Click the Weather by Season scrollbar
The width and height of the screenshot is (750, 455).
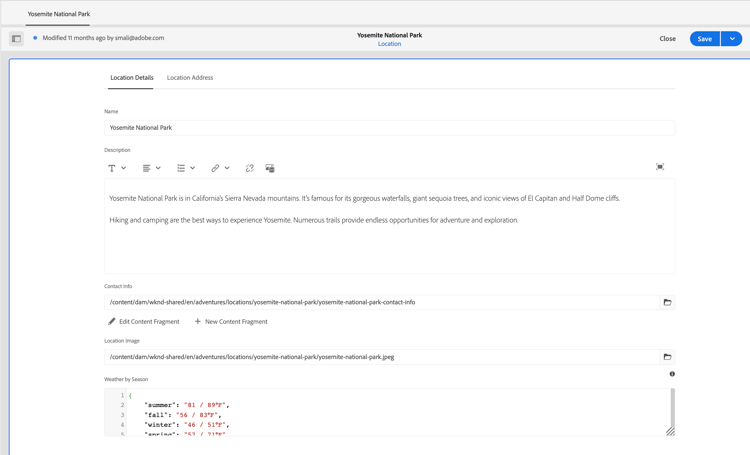[x=673, y=407]
